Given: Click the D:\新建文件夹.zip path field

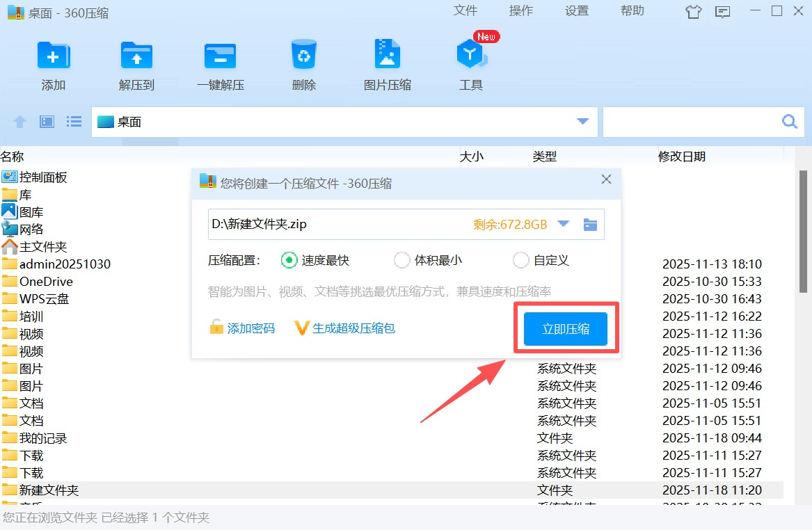Looking at the screenshot, I should tap(334, 225).
